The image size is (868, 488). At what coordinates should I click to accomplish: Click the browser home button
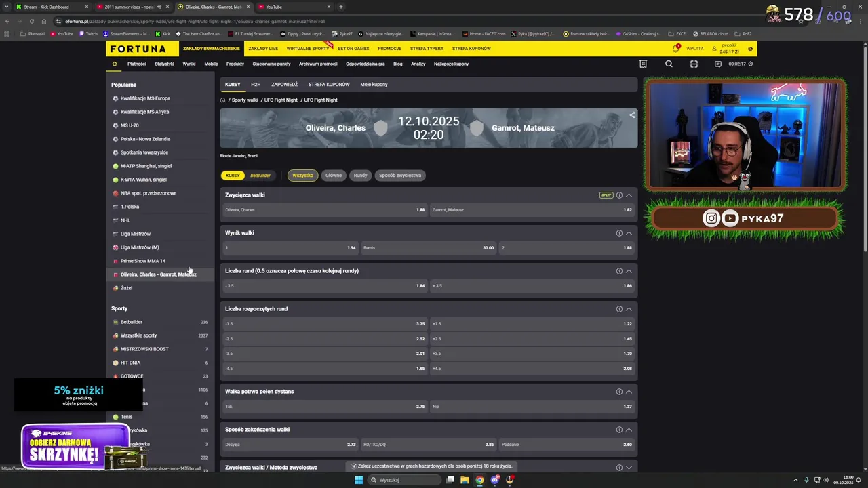[x=44, y=21]
